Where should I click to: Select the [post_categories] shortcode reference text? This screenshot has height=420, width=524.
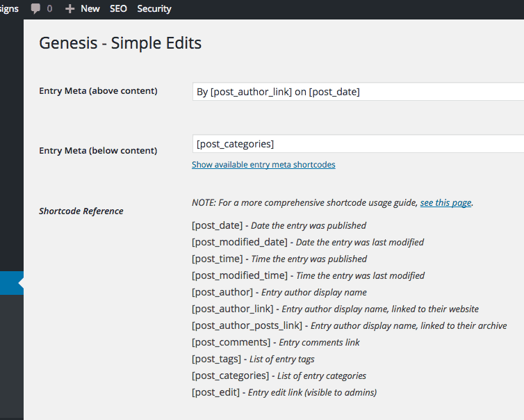pos(230,376)
